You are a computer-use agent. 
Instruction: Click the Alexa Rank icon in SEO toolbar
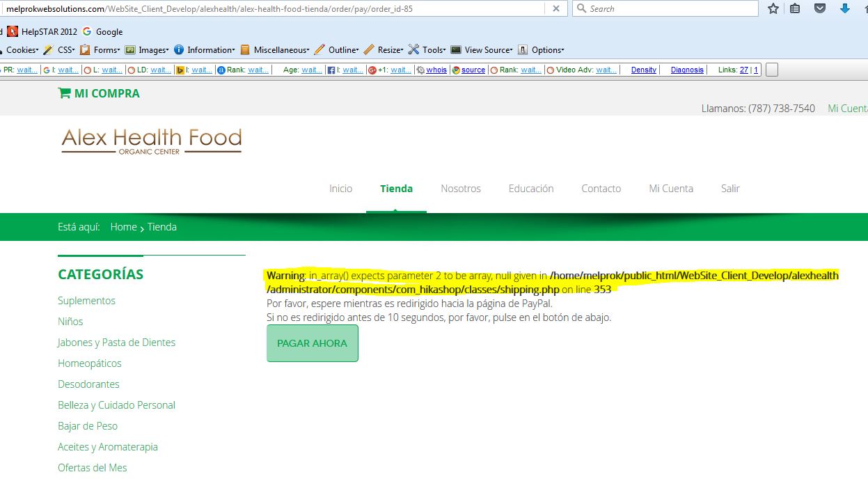(x=221, y=70)
